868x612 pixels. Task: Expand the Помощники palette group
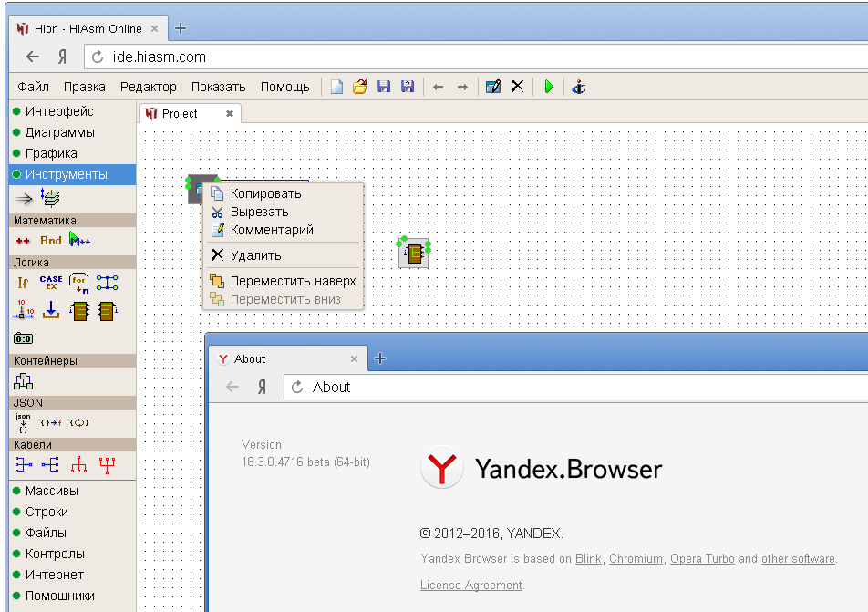(x=73, y=596)
